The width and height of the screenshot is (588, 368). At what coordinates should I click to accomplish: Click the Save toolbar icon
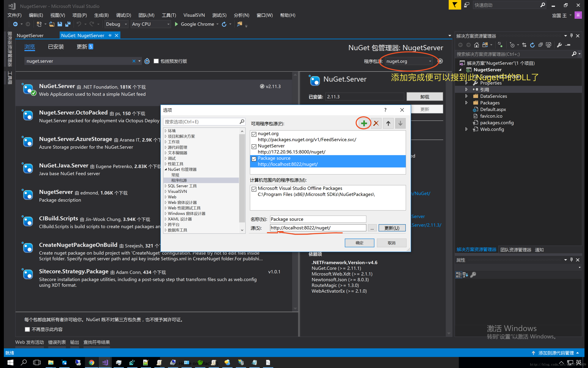60,24
